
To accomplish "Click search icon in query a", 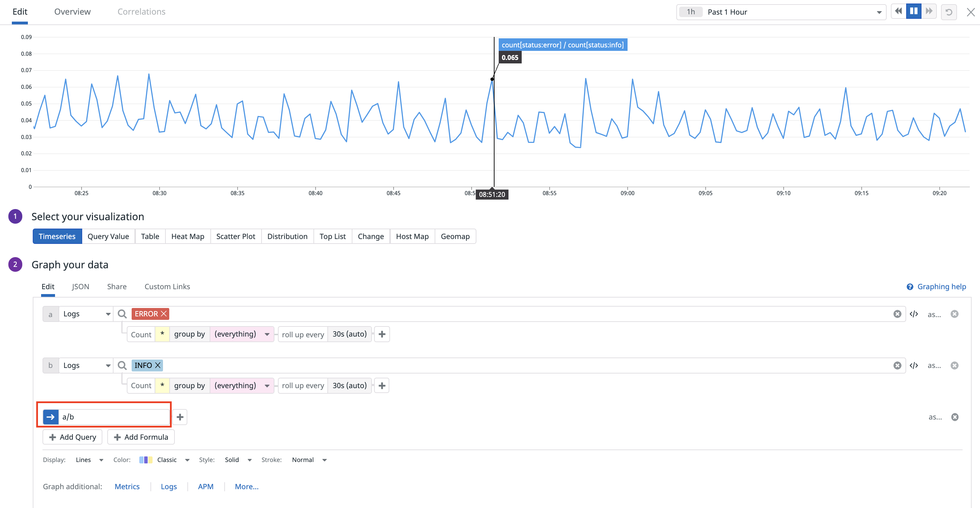I will tap(122, 314).
